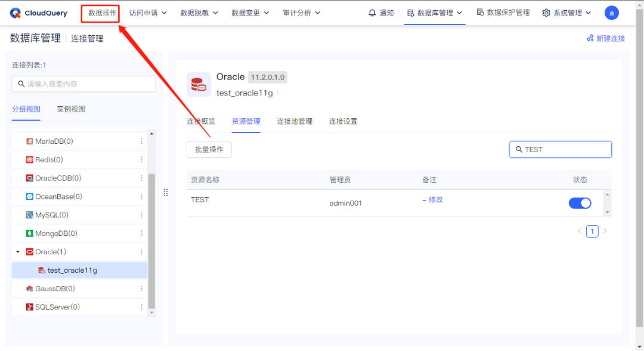Click the three-dot menu beside MariaDB
Image resolution: width=644 pixels, height=351 pixels.
click(x=141, y=141)
